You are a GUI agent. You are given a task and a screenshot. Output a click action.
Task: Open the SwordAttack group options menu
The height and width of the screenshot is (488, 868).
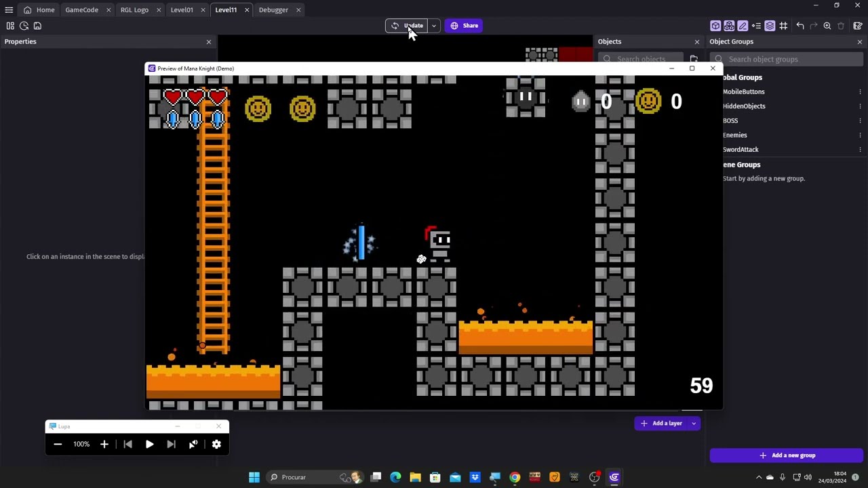click(860, 149)
